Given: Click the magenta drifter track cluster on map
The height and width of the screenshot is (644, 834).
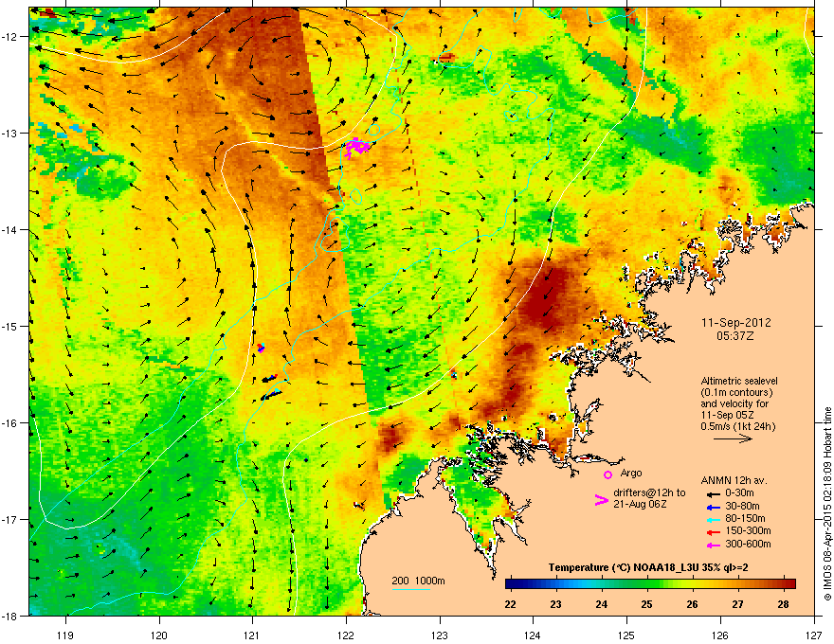Looking at the screenshot, I should click(356, 147).
